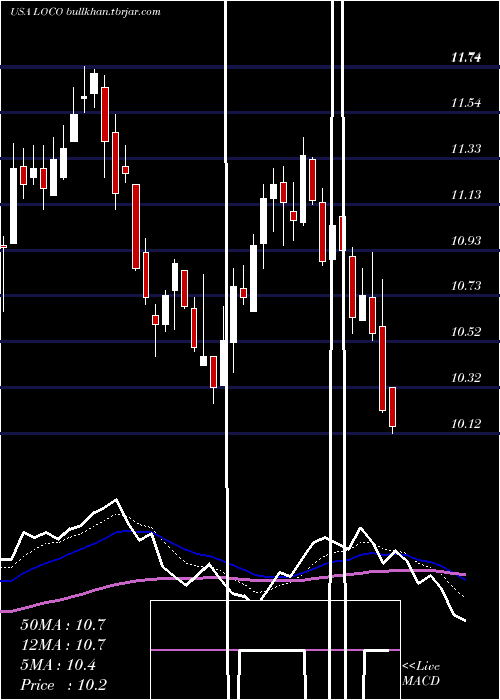Click the 10.93 price level label

[466, 241]
